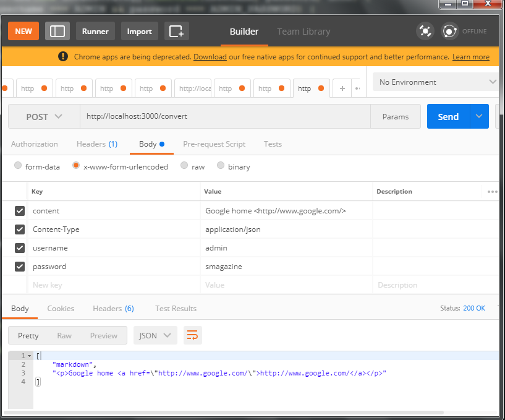The height and width of the screenshot is (420, 505).
Task: Click the New key input cell
Action: [114, 285]
